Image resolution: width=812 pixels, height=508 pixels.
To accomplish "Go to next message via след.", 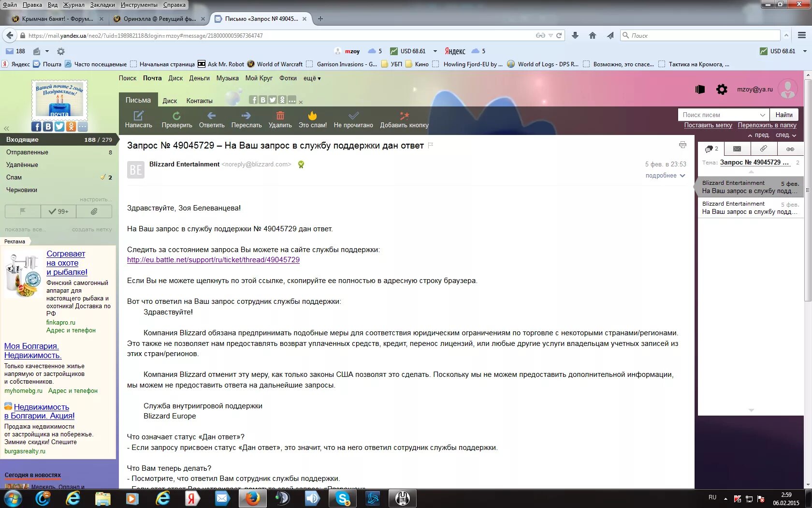I will (x=786, y=135).
